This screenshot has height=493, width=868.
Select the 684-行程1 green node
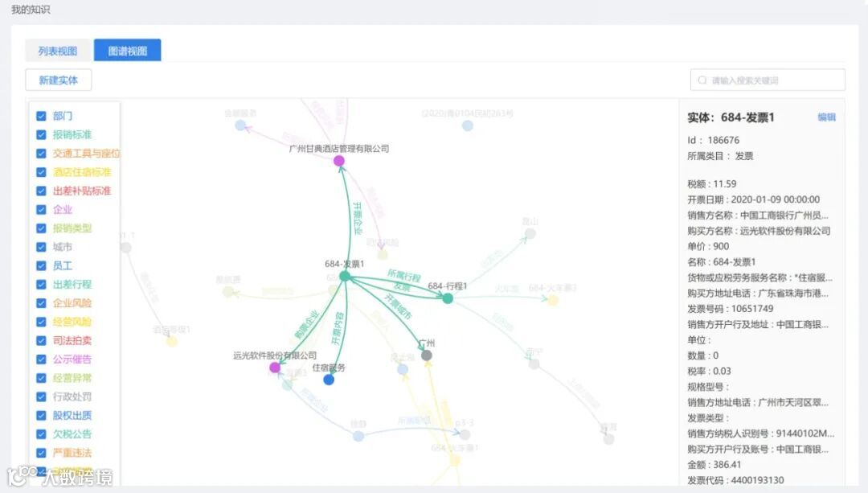point(448,298)
